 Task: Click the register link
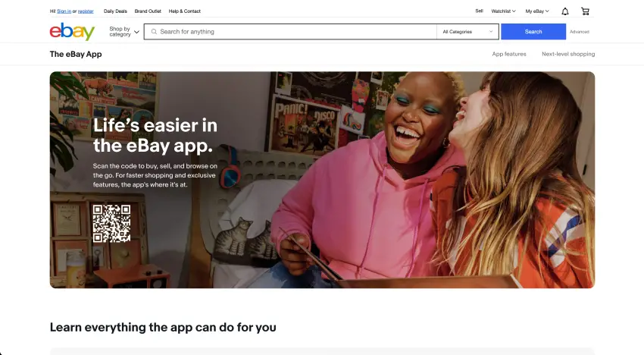(86, 11)
